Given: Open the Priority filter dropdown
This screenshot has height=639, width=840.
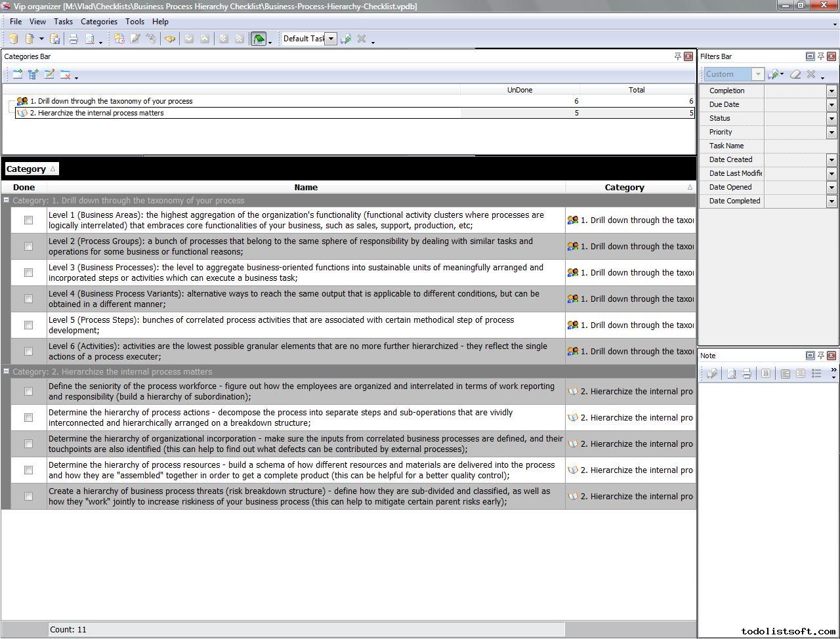Looking at the screenshot, I should coord(831,132).
